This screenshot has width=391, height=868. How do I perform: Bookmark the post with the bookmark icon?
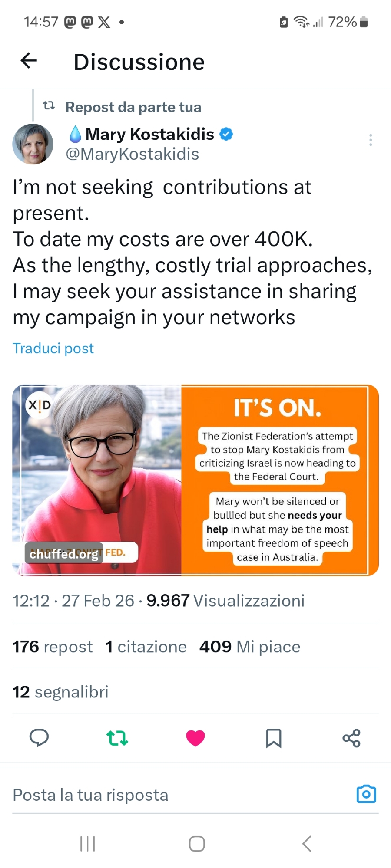[x=274, y=738]
